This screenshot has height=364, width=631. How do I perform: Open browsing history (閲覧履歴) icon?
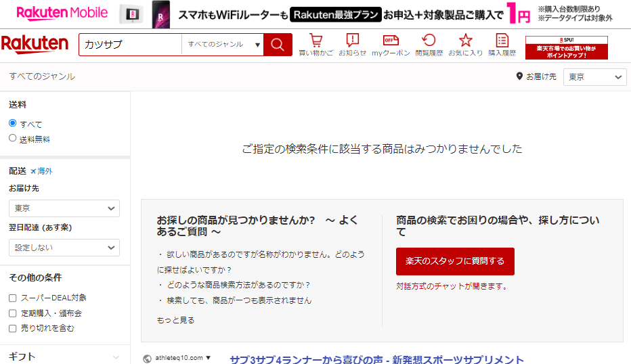tap(429, 45)
